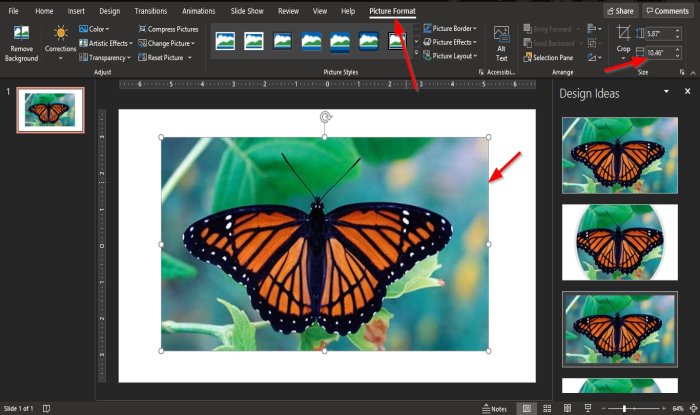Click the Remove Background tool

(x=21, y=45)
